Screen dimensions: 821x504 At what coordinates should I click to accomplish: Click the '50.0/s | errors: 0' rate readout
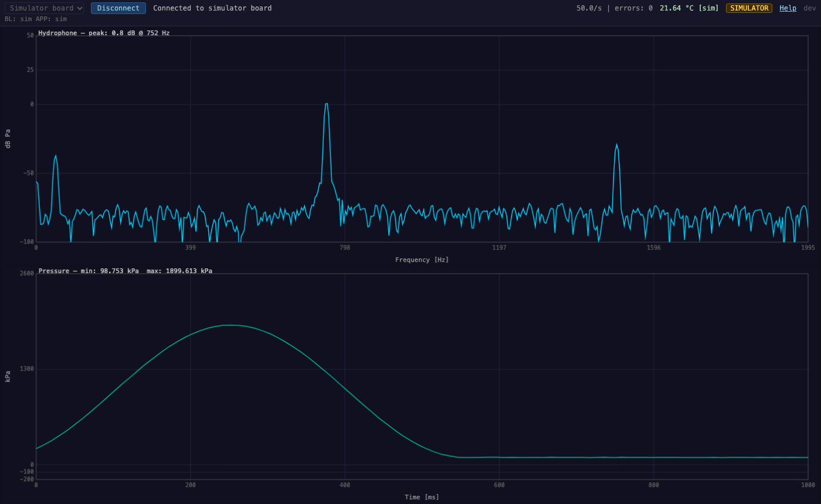(x=614, y=8)
